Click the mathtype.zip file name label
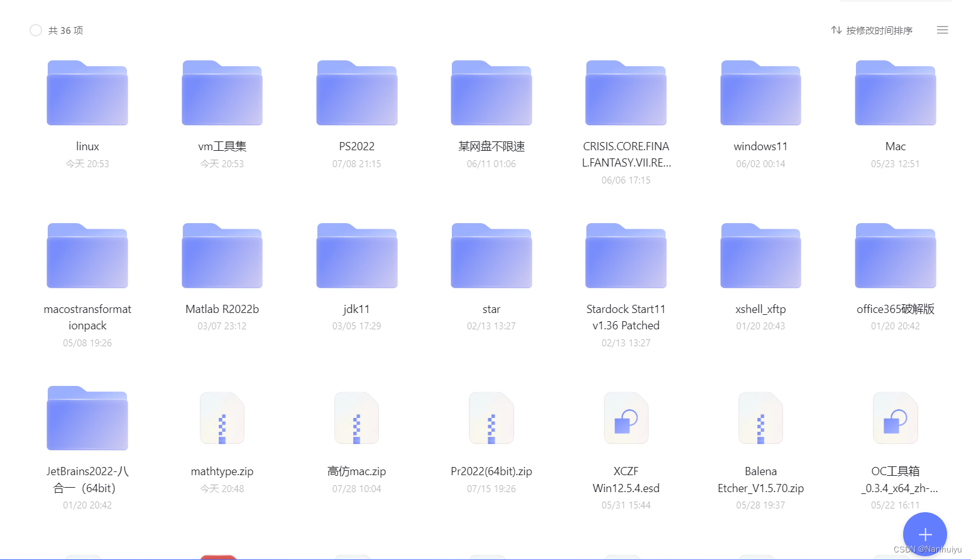 tap(222, 471)
